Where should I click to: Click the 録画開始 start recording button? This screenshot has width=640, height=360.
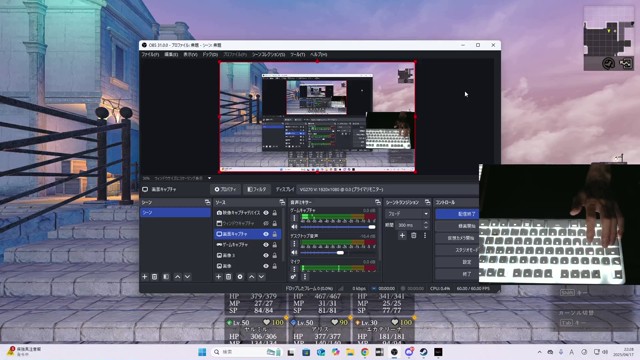pyautogui.click(x=457, y=226)
